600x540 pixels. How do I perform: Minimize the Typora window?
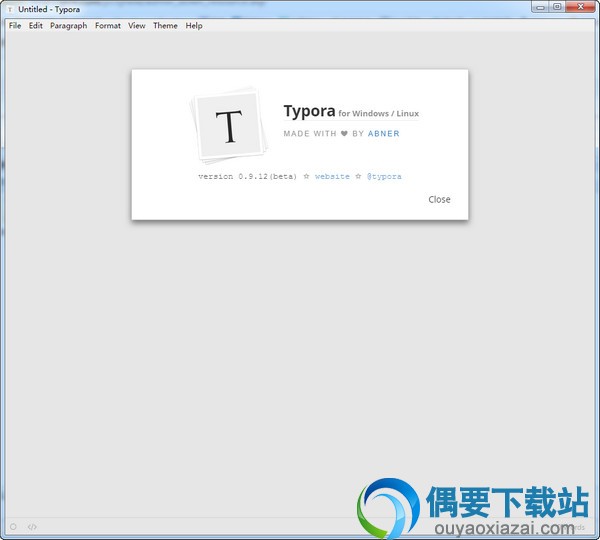[540, 7]
